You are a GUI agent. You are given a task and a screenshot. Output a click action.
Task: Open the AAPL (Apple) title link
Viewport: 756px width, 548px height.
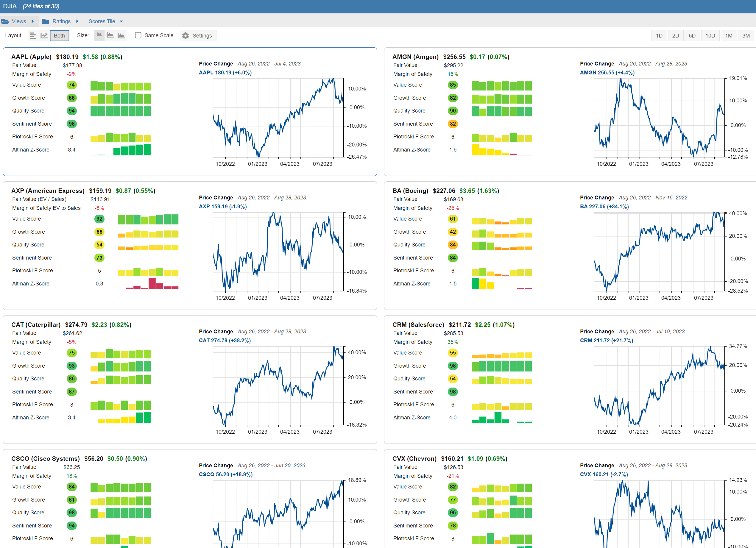pos(31,57)
